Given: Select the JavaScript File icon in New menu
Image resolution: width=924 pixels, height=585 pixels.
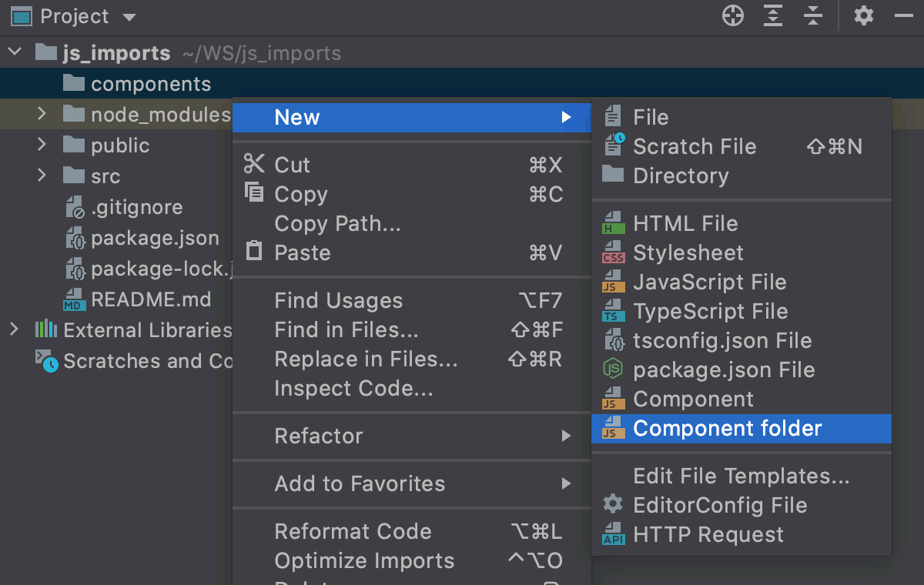Looking at the screenshot, I should 614,282.
